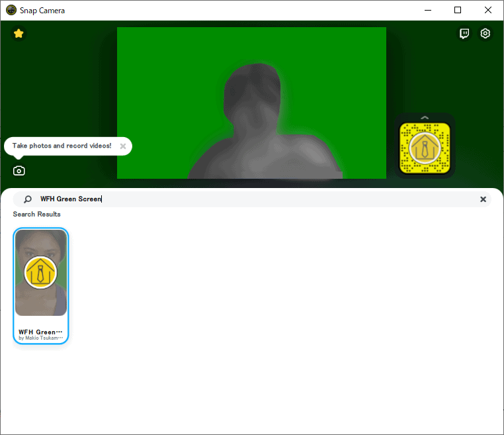Open Settings via the gear icon
This screenshot has height=435, width=504.
(x=485, y=34)
